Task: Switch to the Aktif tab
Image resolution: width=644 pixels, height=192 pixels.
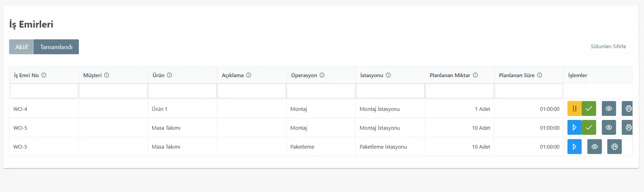Action: [x=22, y=47]
